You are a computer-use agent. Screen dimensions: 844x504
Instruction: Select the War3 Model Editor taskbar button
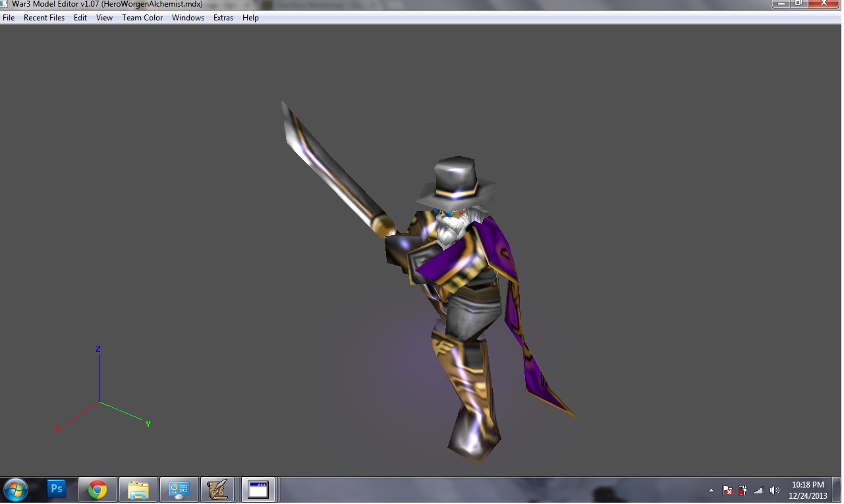pos(258,490)
